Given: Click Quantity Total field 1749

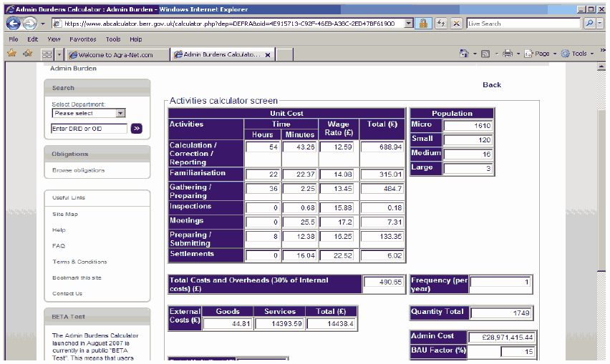Looking at the screenshot, I should click(500, 313).
